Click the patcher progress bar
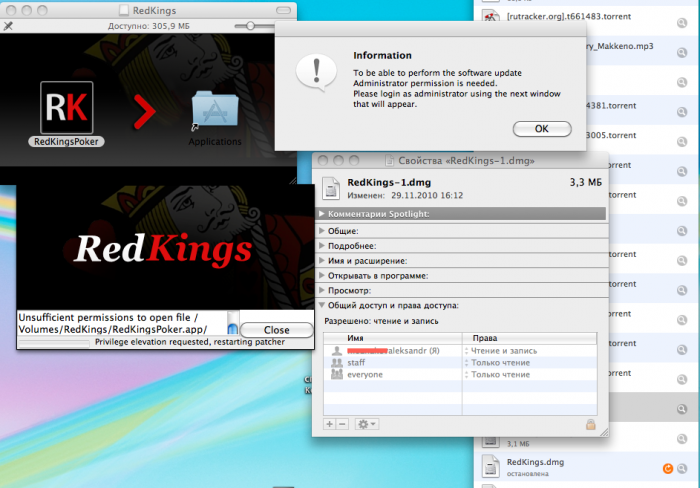The height and width of the screenshot is (488, 700). (54, 343)
